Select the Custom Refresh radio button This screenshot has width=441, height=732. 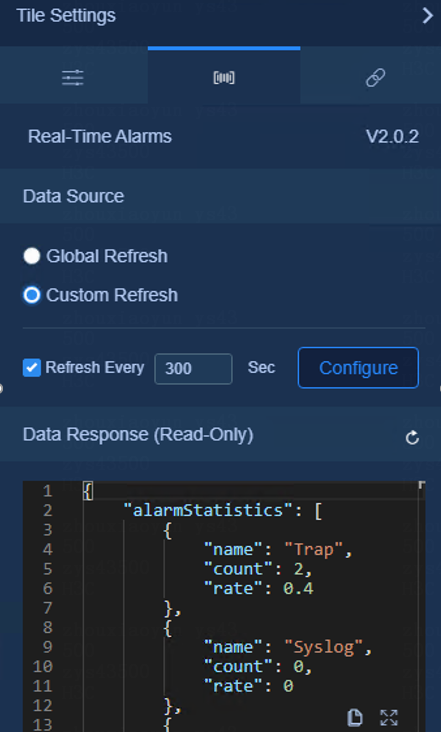pos(32,295)
